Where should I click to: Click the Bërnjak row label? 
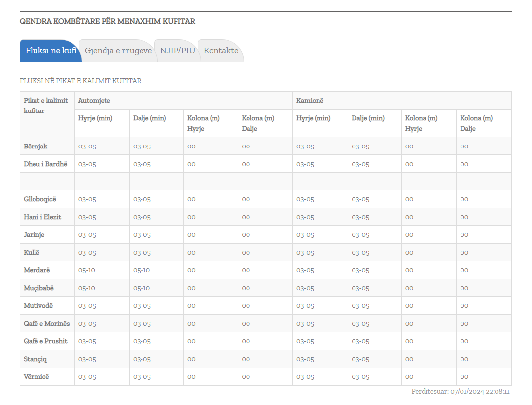click(x=35, y=146)
